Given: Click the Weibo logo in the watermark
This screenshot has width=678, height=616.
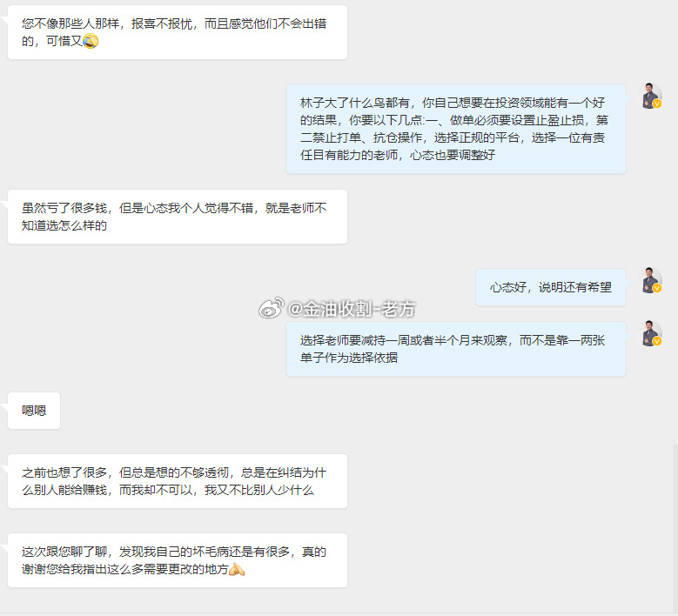Looking at the screenshot, I should pyautogui.click(x=272, y=308).
